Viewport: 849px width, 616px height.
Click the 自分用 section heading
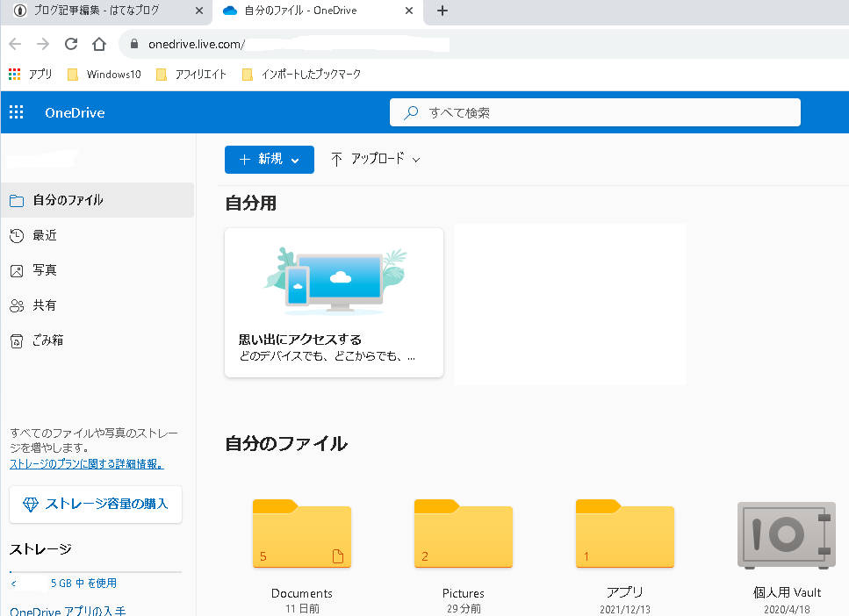pos(251,203)
